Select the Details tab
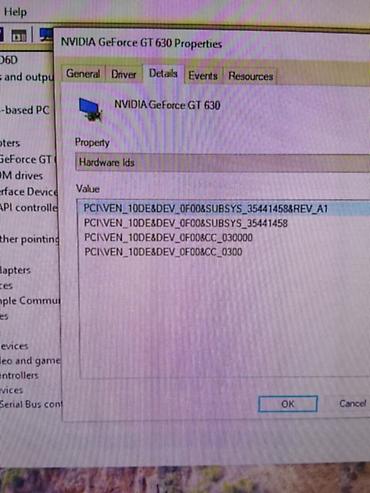Viewport: 370px width, 493px height. tap(163, 73)
